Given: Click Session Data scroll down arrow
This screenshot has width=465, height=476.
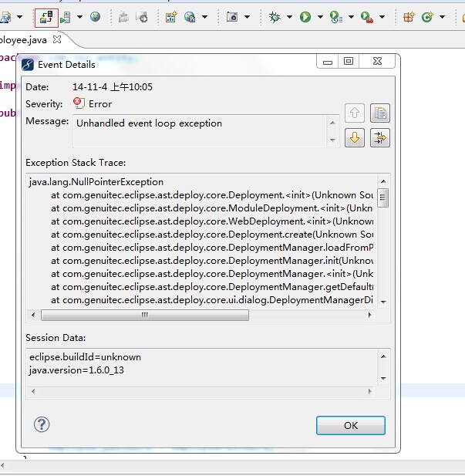Looking at the screenshot, I should [x=383, y=378].
